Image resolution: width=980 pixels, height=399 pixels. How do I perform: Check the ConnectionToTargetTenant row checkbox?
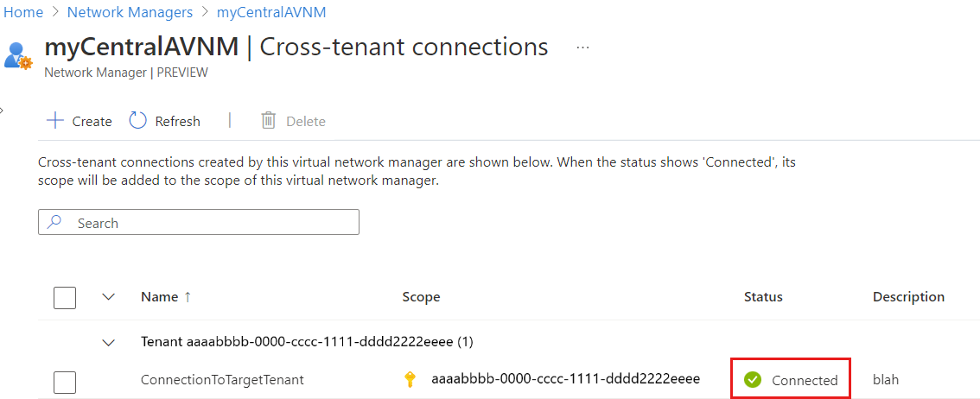[65, 381]
